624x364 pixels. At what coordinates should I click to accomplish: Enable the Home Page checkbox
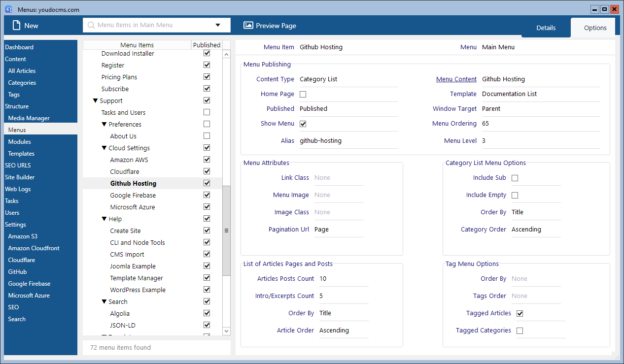[x=303, y=94]
